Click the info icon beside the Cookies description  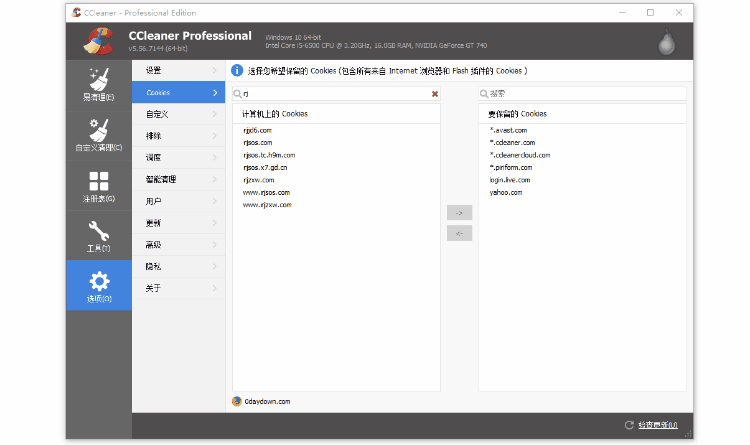237,71
